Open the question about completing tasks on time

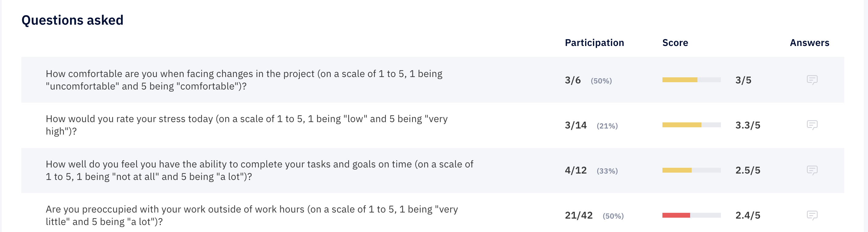click(259, 170)
